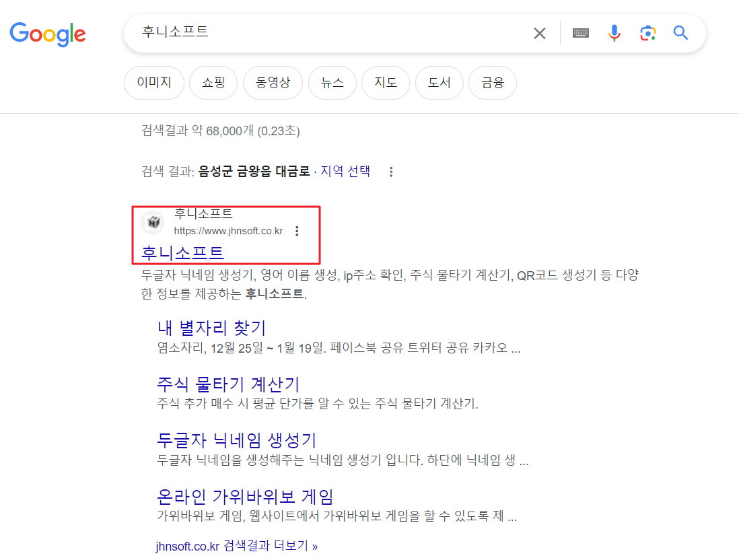Open the 후니소프트 result title link
The width and height of the screenshot is (739, 560).
coord(182,253)
